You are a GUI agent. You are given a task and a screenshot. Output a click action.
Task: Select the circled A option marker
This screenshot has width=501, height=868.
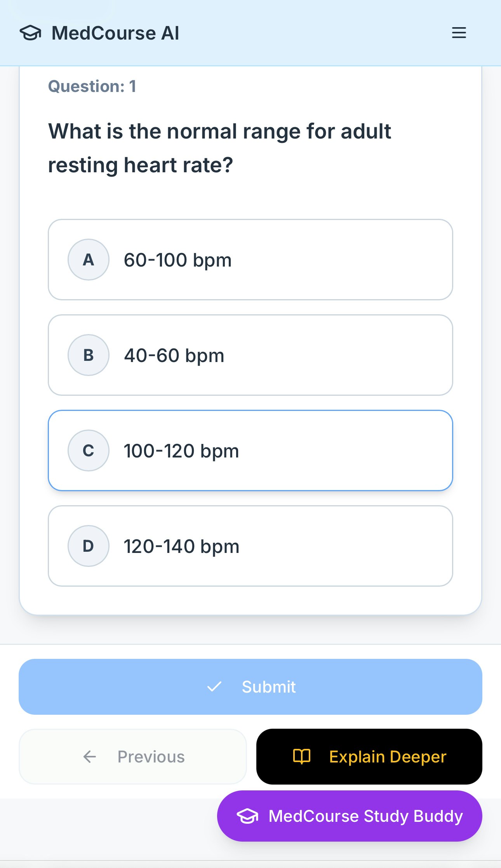tap(88, 260)
